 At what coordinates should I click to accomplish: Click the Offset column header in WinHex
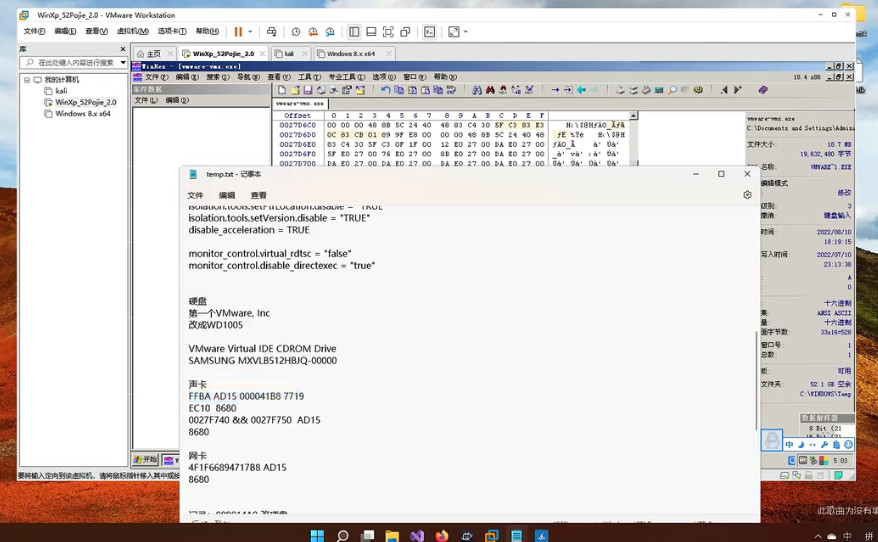pos(297,115)
